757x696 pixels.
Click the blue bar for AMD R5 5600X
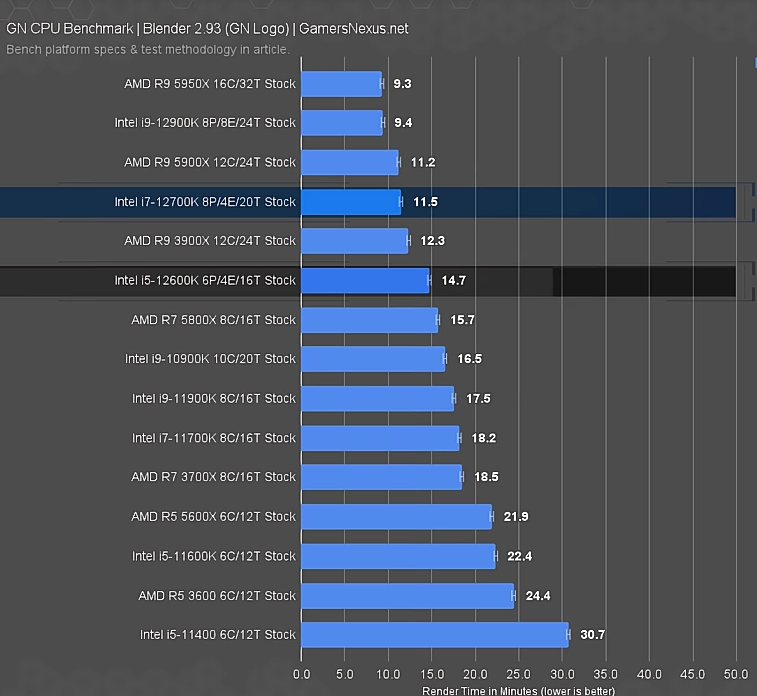(x=397, y=517)
